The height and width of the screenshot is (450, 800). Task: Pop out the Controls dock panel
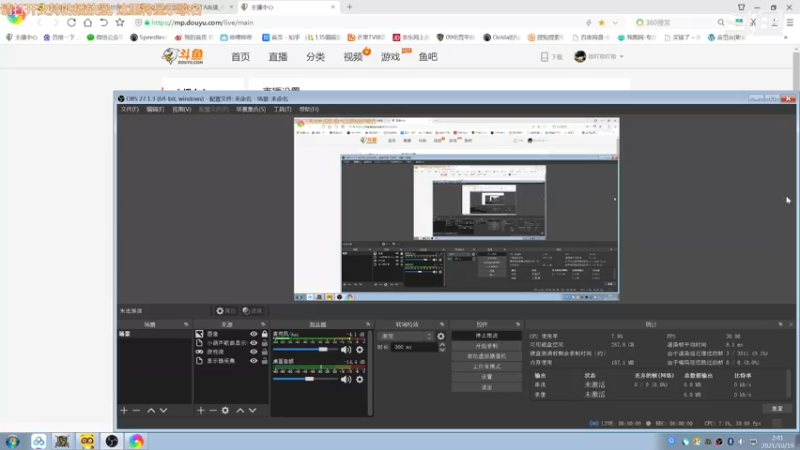coord(518,324)
